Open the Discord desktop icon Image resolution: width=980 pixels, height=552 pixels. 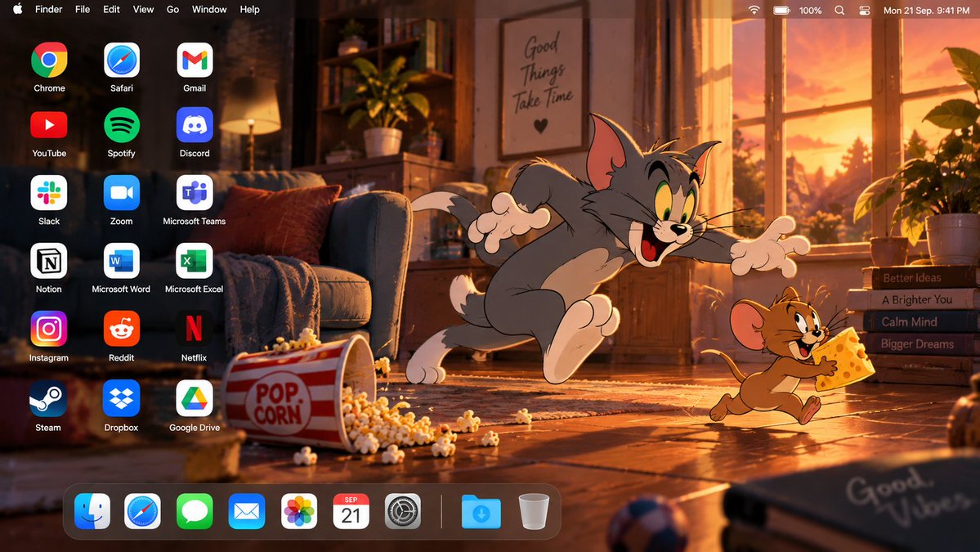coord(195,125)
